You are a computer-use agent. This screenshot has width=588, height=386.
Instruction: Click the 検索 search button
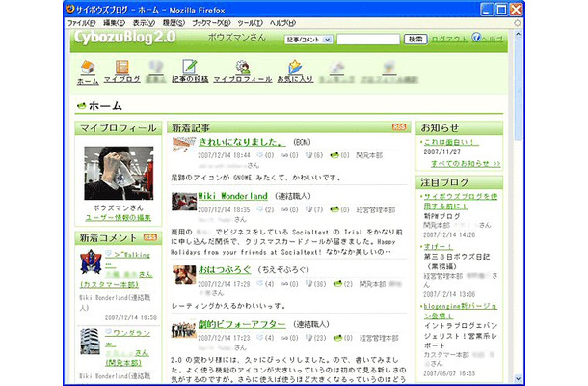(x=415, y=39)
